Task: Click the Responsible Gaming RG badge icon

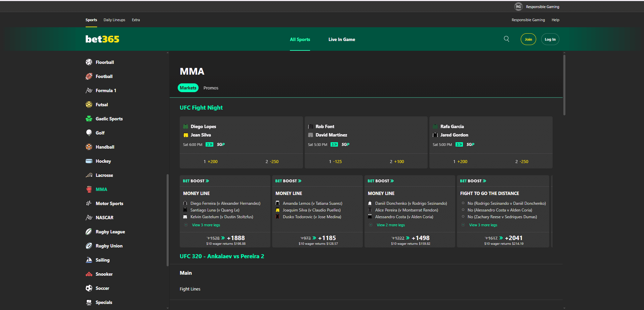Action: (518, 7)
